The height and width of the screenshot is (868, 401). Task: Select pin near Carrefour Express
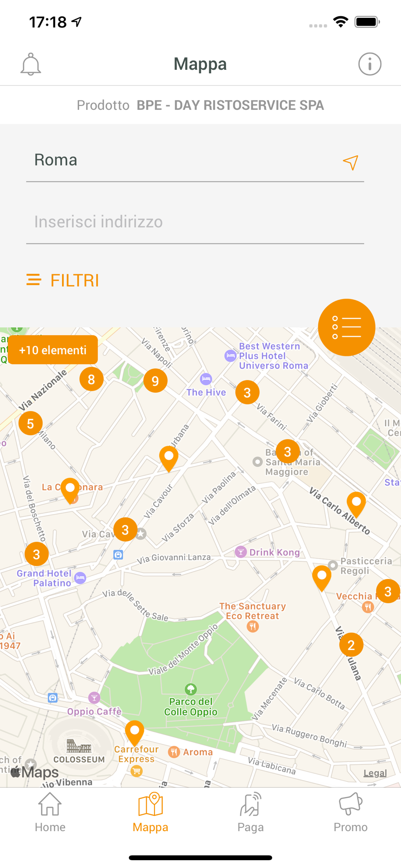[x=135, y=733]
